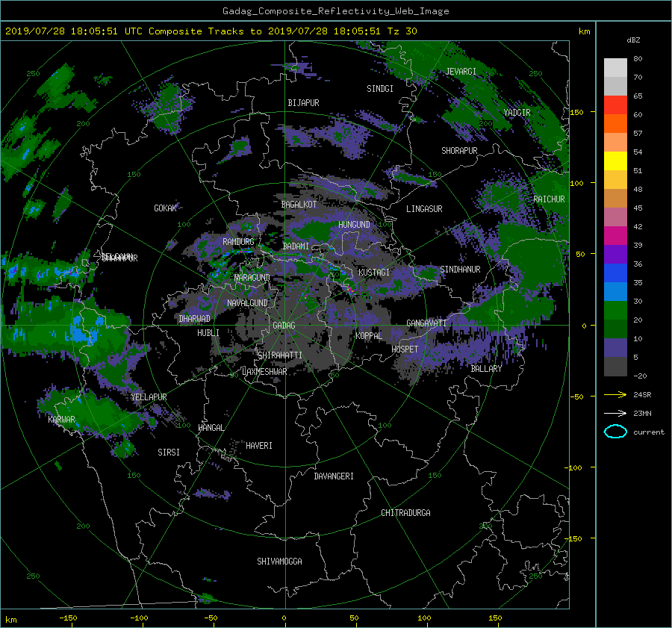Click the GANGAVATI city label
Screen dimensions: 672x628
(x=426, y=323)
